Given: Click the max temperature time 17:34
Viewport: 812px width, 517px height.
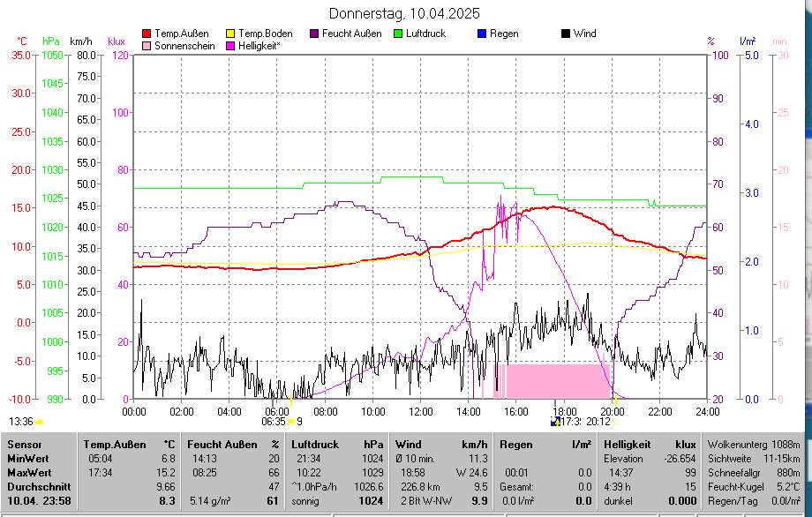Looking at the screenshot, I should click(100, 473).
